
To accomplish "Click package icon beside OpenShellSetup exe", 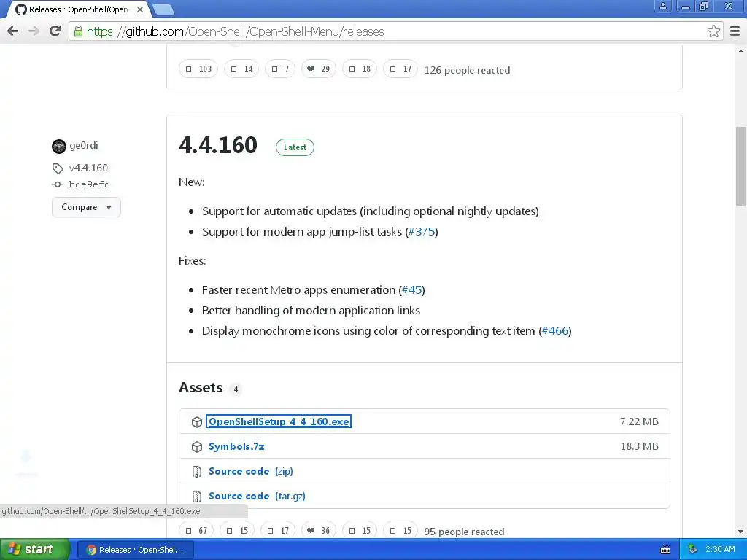I will pos(197,422).
